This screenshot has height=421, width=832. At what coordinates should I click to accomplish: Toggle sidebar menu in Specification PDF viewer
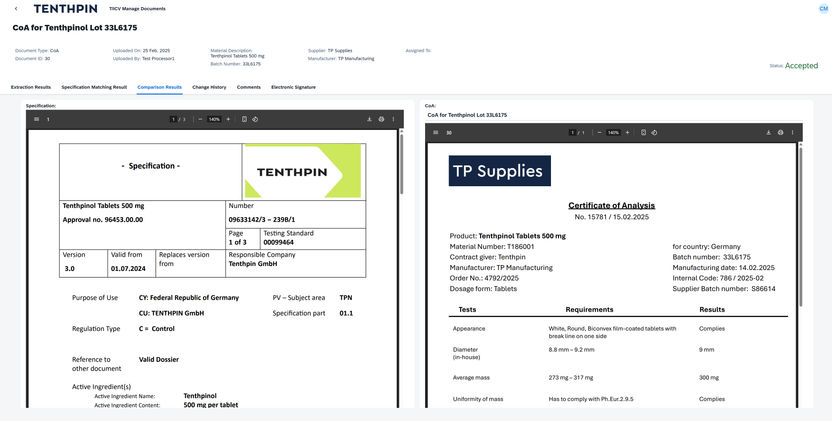pyautogui.click(x=37, y=119)
